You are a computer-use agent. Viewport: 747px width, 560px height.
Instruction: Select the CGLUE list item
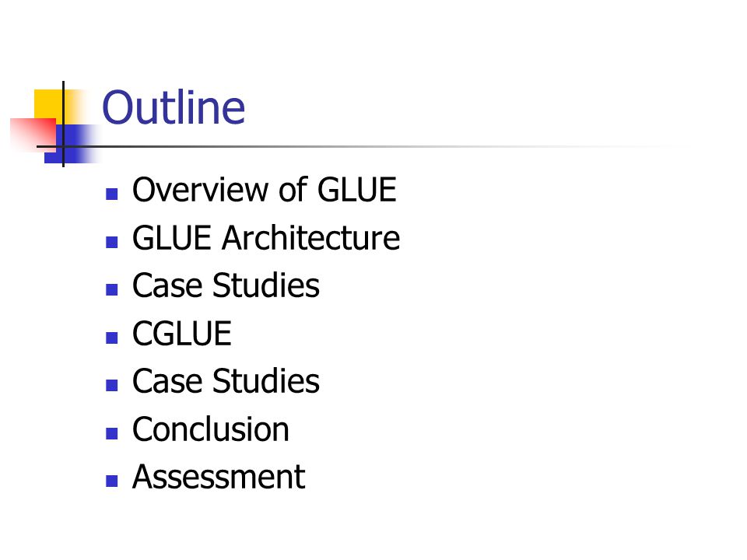coord(182,334)
